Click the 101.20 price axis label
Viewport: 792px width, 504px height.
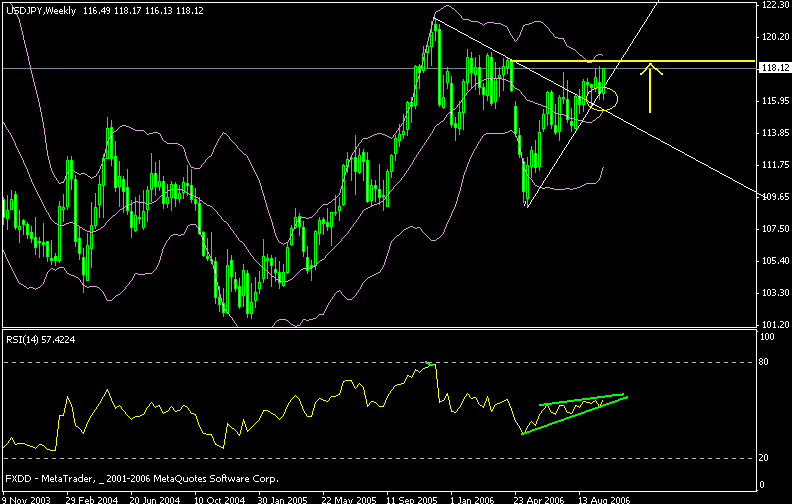775,324
